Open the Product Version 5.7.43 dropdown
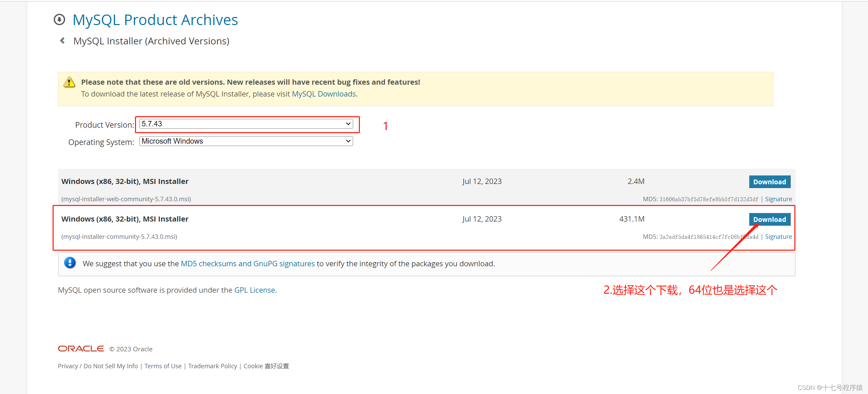 click(x=246, y=124)
